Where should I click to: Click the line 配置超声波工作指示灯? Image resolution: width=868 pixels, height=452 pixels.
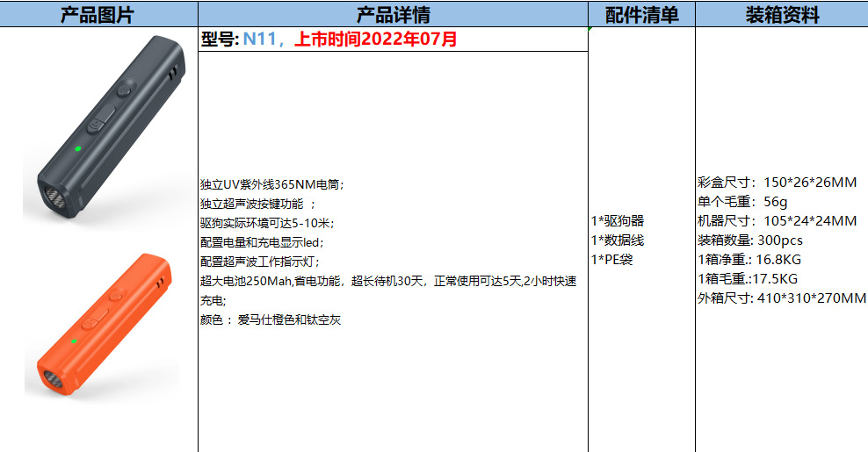click(x=260, y=262)
